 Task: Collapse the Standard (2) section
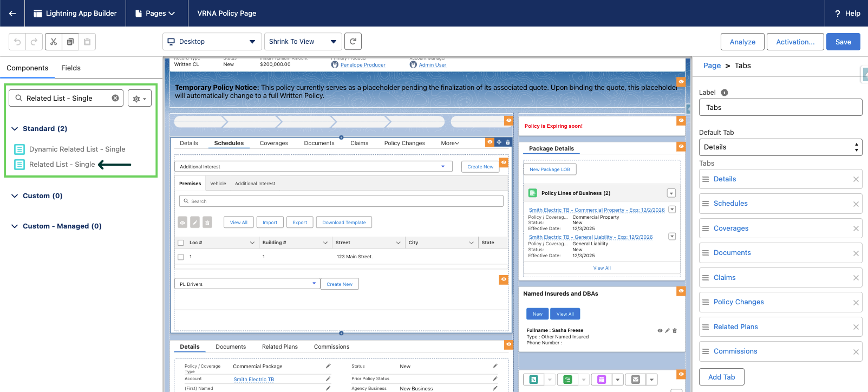pyautogui.click(x=15, y=129)
